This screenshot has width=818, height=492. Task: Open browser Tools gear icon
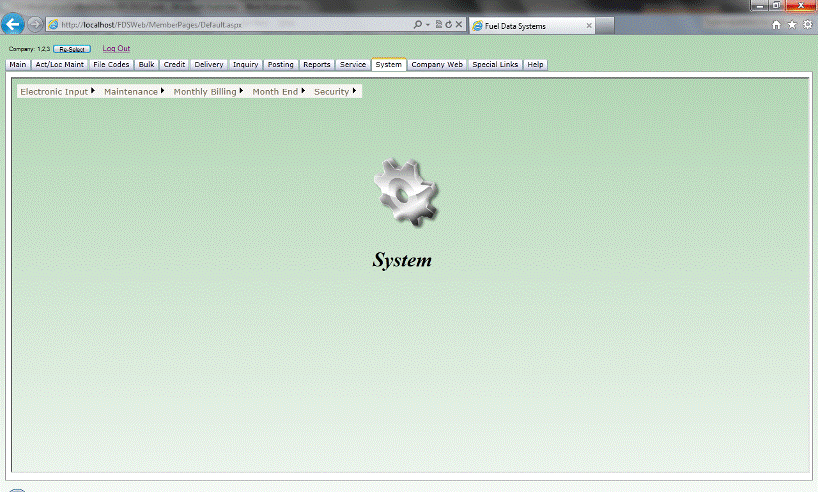click(x=808, y=25)
